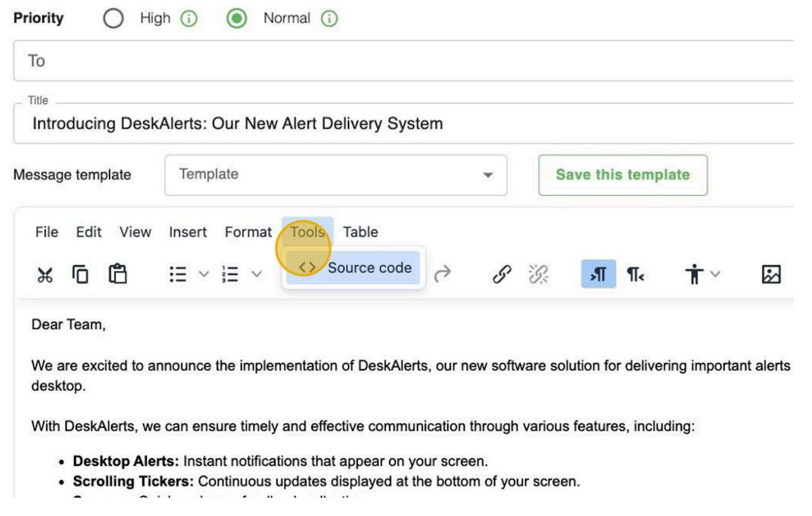
Task: Click the Copy icon in toolbar
Action: [80, 274]
